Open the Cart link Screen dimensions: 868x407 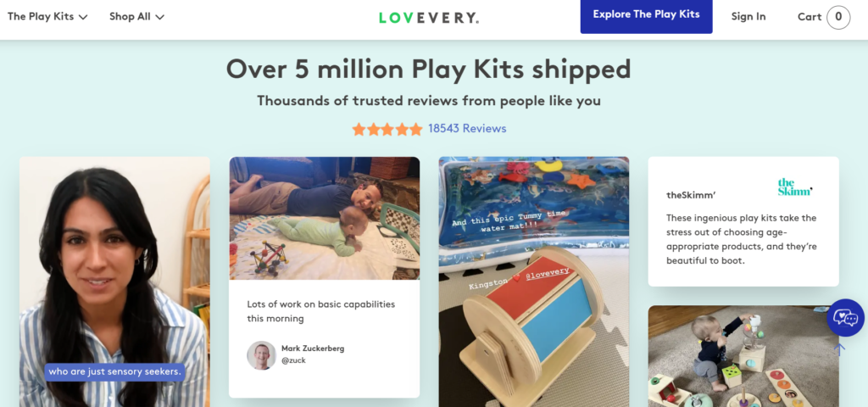[x=809, y=17]
